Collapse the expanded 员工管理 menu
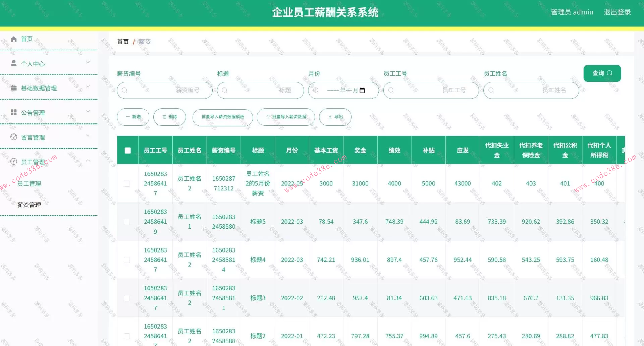Viewport: 644px width, 346px height. click(88, 161)
